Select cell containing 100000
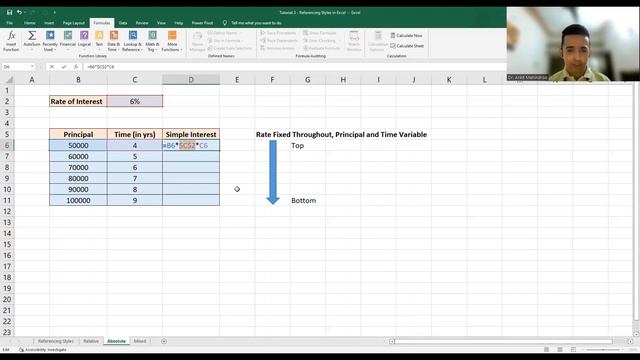Image resolution: width=640 pixels, height=360 pixels. [78, 200]
